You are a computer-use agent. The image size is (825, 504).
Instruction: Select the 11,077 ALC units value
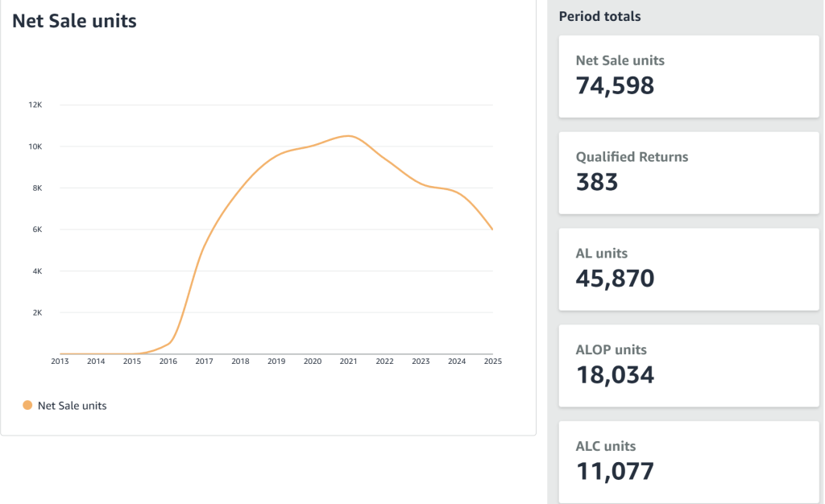615,471
